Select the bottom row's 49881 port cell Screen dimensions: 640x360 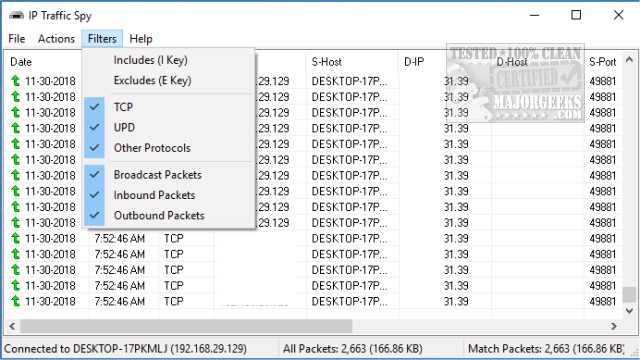click(602, 302)
